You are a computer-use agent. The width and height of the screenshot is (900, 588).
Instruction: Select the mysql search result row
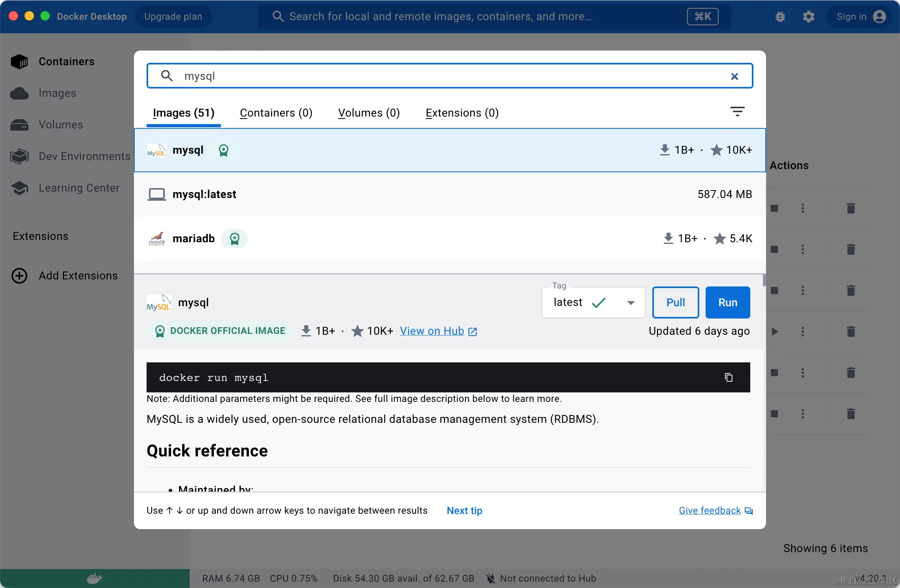tap(450, 150)
